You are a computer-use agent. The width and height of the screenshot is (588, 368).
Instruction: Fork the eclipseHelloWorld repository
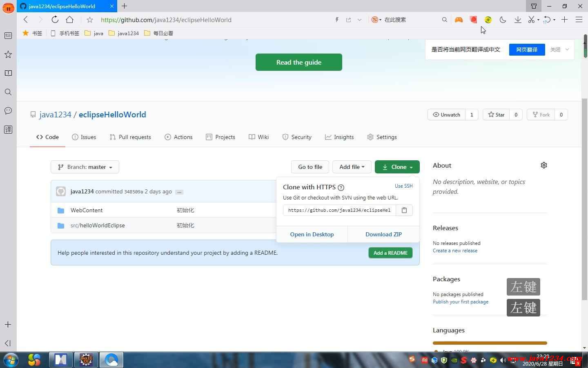pos(541,114)
